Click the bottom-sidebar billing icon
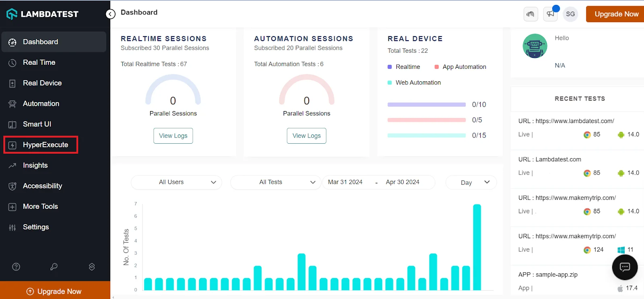 pyautogui.click(x=92, y=266)
